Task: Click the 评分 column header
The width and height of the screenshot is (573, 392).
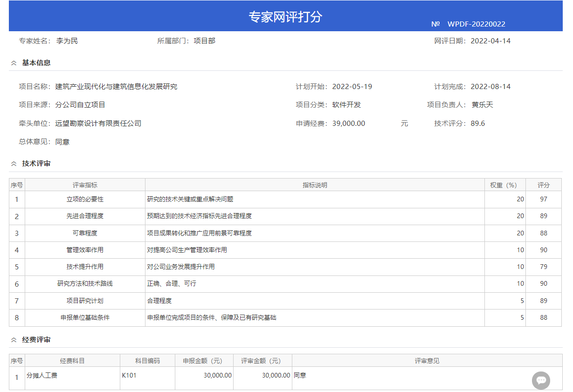Action: tap(544, 185)
